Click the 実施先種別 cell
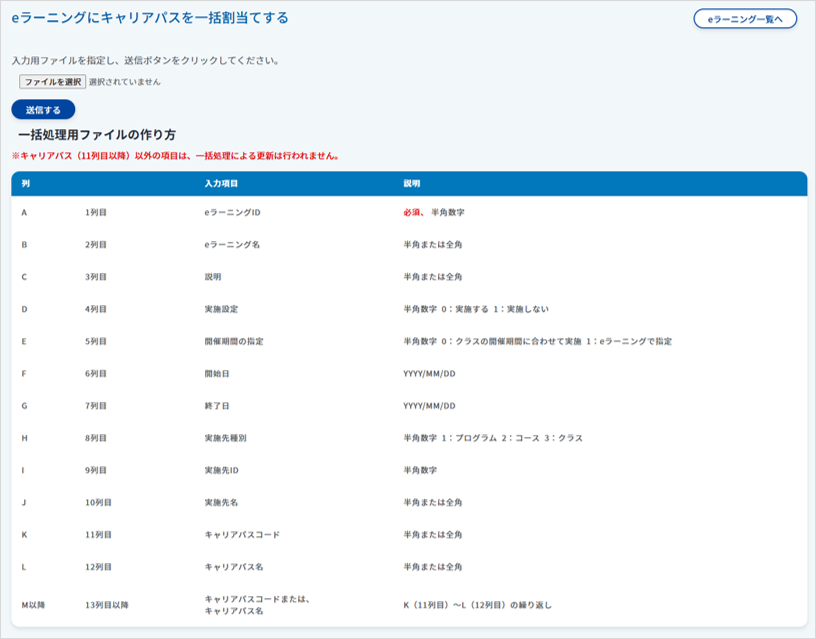816x639 pixels. pyautogui.click(x=226, y=438)
